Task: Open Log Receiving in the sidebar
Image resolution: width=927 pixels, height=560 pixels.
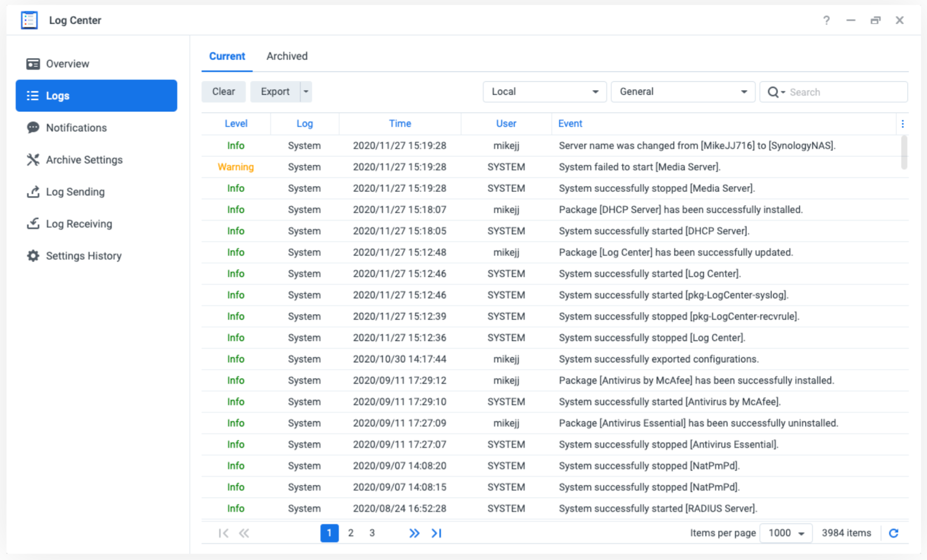Action: 97,224
